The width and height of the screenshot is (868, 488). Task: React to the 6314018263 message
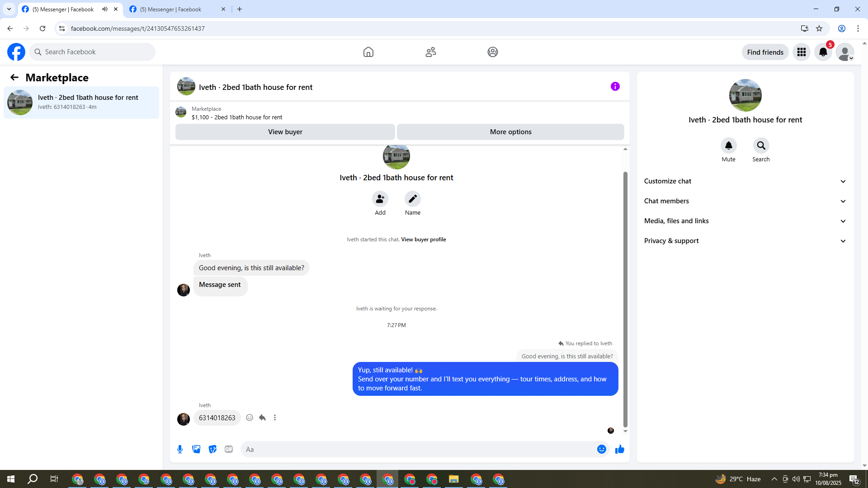[x=250, y=418]
